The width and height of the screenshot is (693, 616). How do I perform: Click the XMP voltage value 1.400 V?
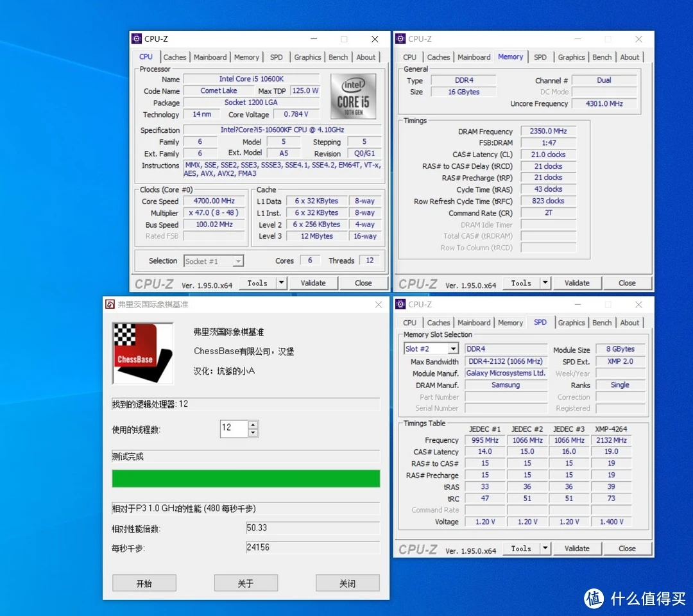coord(612,522)
